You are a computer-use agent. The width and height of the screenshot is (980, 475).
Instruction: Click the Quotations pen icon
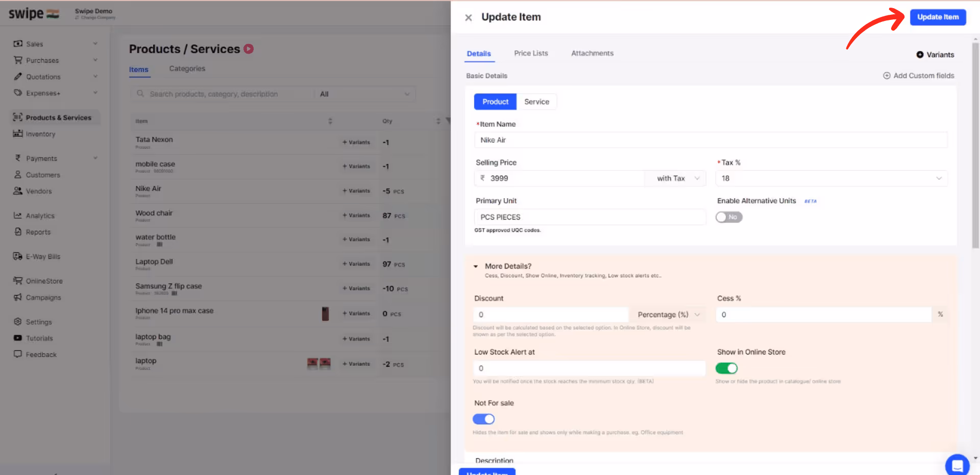click(x=18, y=77)
